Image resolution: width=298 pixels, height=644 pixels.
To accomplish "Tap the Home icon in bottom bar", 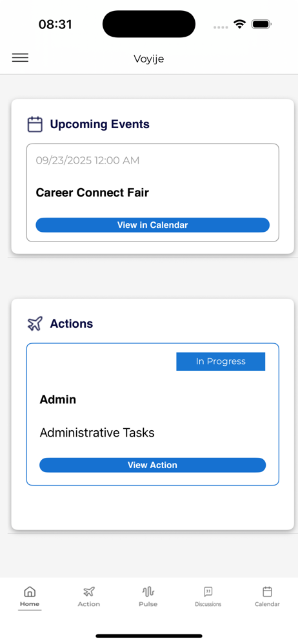I will click(30, 592).
